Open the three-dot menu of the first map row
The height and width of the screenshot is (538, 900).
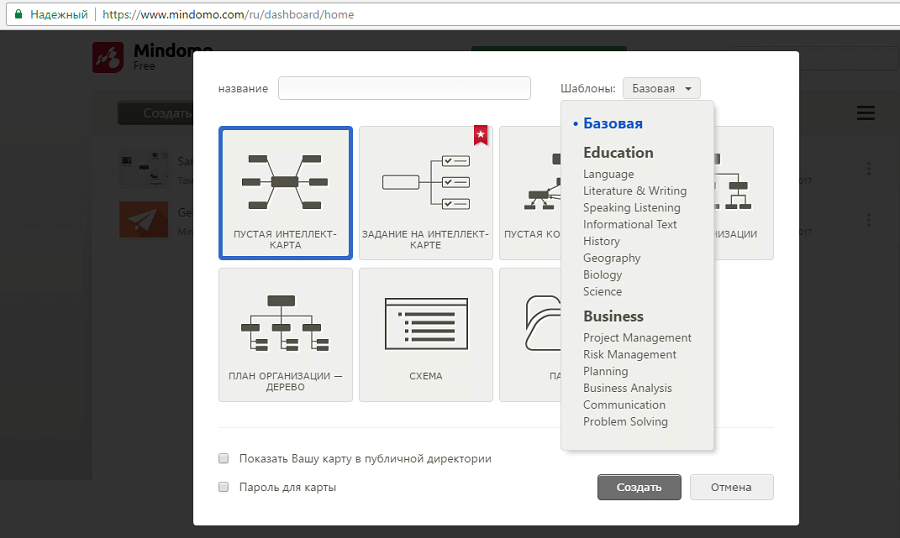[x=868, y=168]
